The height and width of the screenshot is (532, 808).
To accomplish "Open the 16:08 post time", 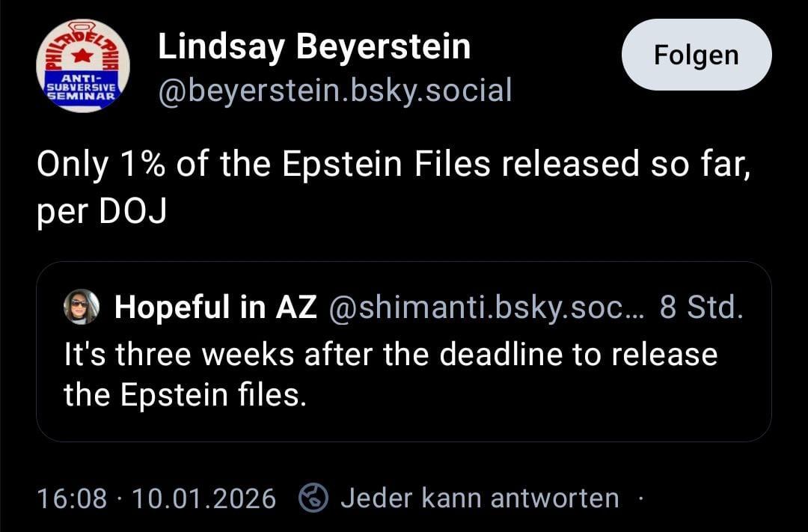I will (71, 498).
